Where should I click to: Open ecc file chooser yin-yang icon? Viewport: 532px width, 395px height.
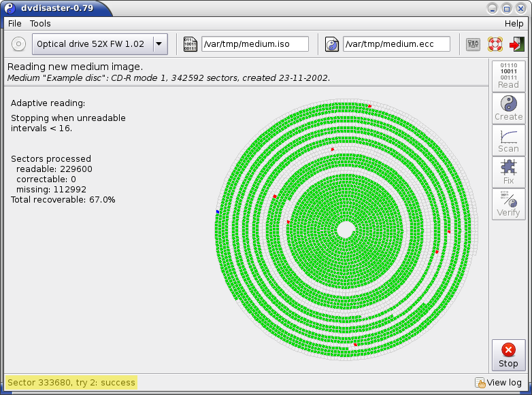coord(332,44)
